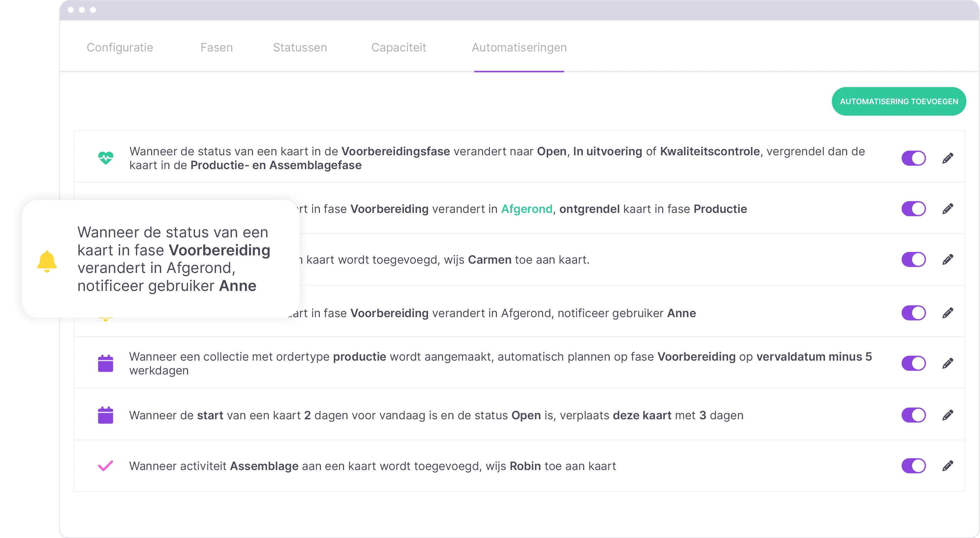980x538 pixels.
Task: Click calendar icon of the ordertype productie rule
Action: pyautogui.click(x=105, y=363)
